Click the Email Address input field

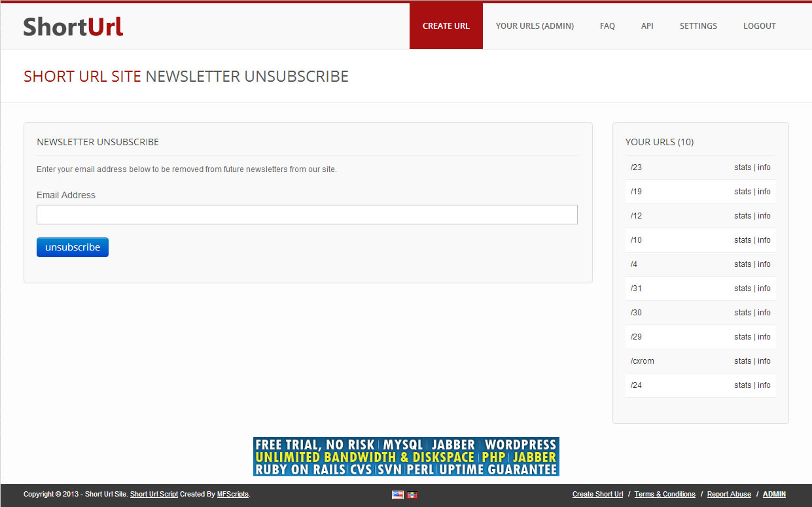click(307, 215)
